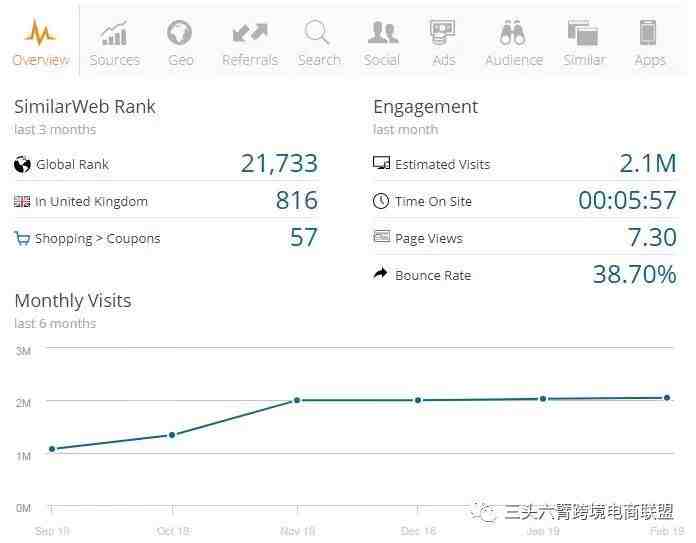Click the 2M y-axis label

24,403
